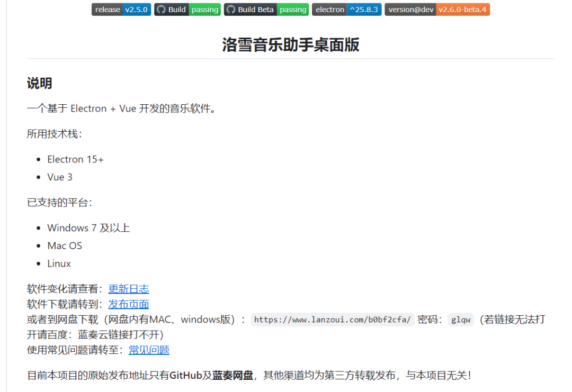Open the 更新日志 changelog link

[x=128, y=289]
